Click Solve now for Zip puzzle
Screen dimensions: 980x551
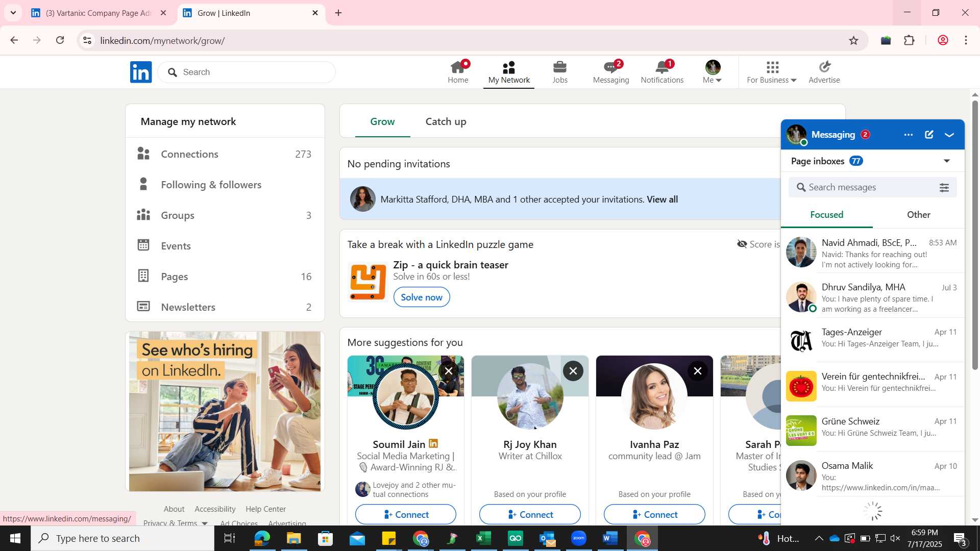(422, 297)
